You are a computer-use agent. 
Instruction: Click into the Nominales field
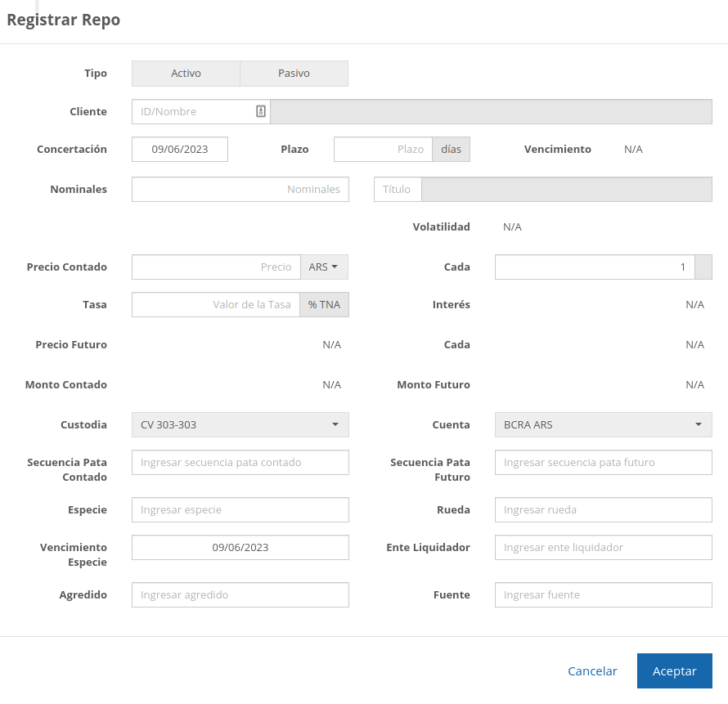(x=240, y=189)
